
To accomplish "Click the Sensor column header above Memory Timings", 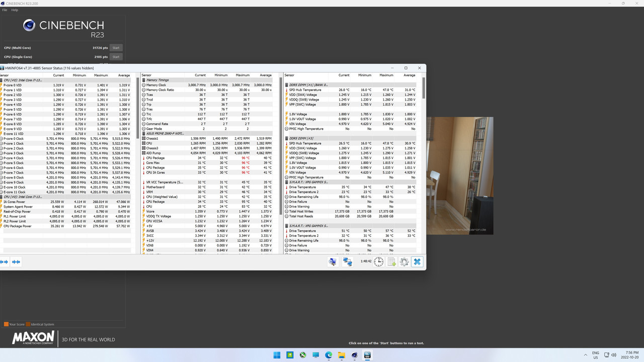I will [147, 75].
